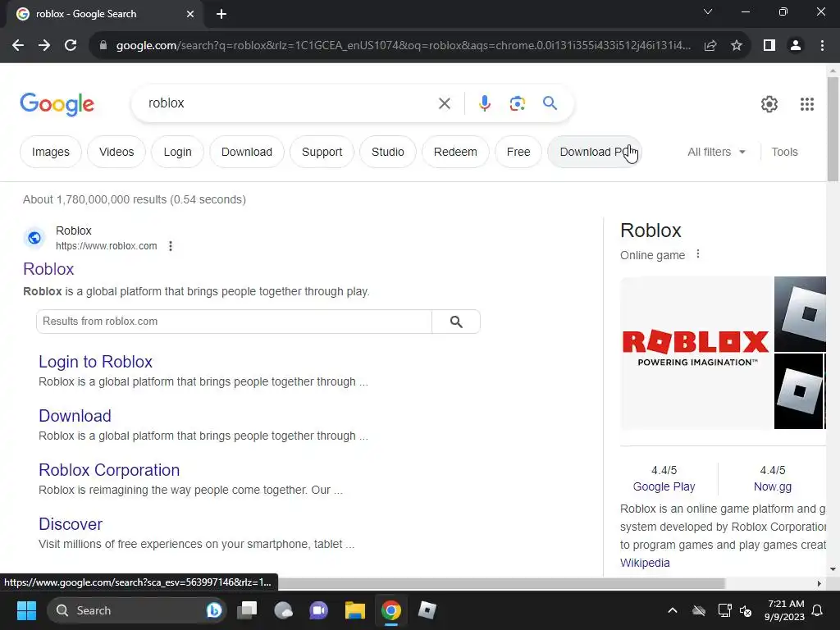Open more options for roblox.com result

click(171, 246)
